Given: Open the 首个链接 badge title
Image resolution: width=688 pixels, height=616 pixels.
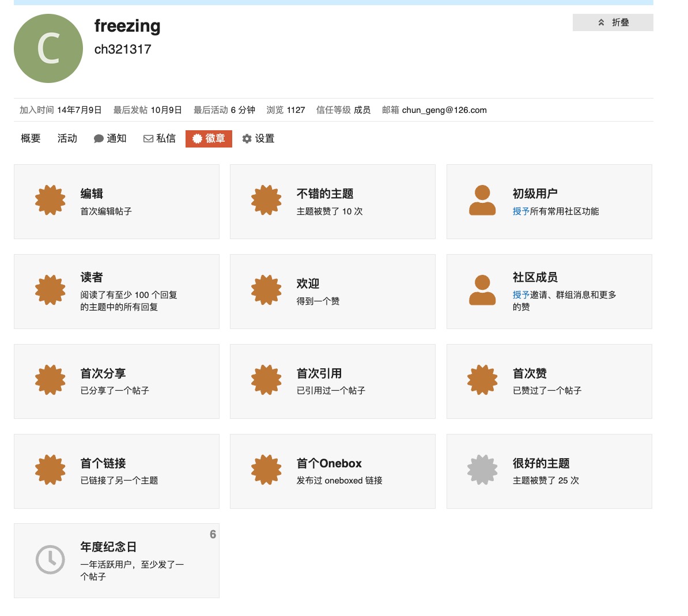Looking at the screenshot, I should tap(103, 463).
